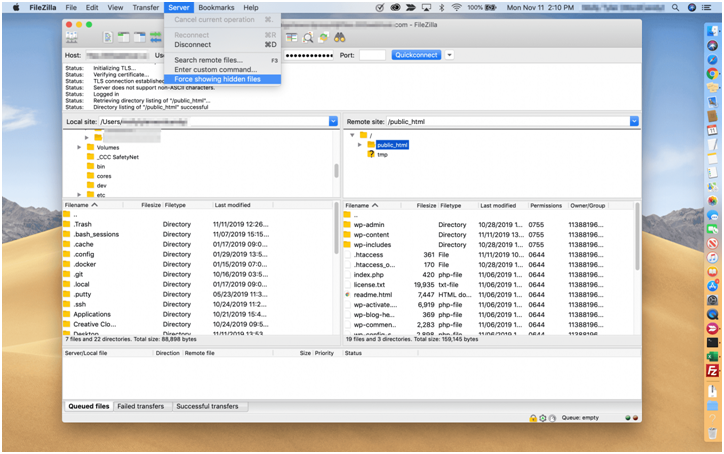Open the Bookmarks menu
The height and width of the screenshot is (454, 724).
(216, 7)
